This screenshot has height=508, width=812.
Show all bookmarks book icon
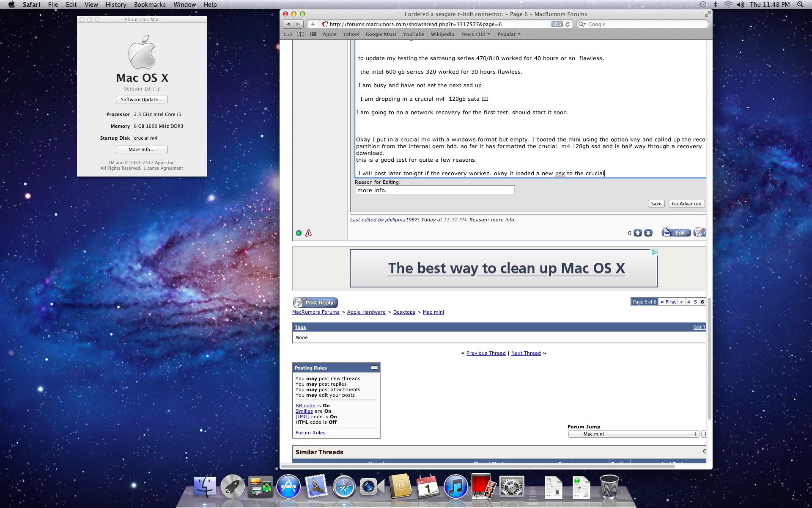[300, 34]
